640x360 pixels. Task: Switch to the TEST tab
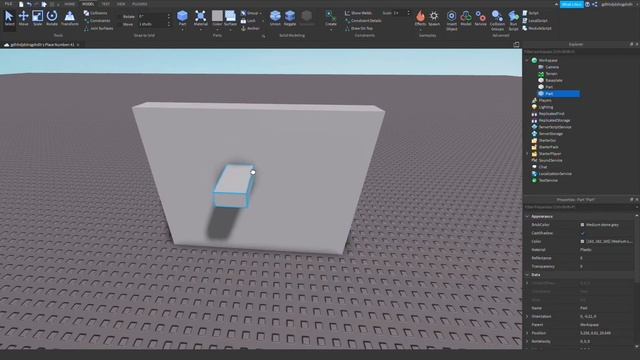106,4
